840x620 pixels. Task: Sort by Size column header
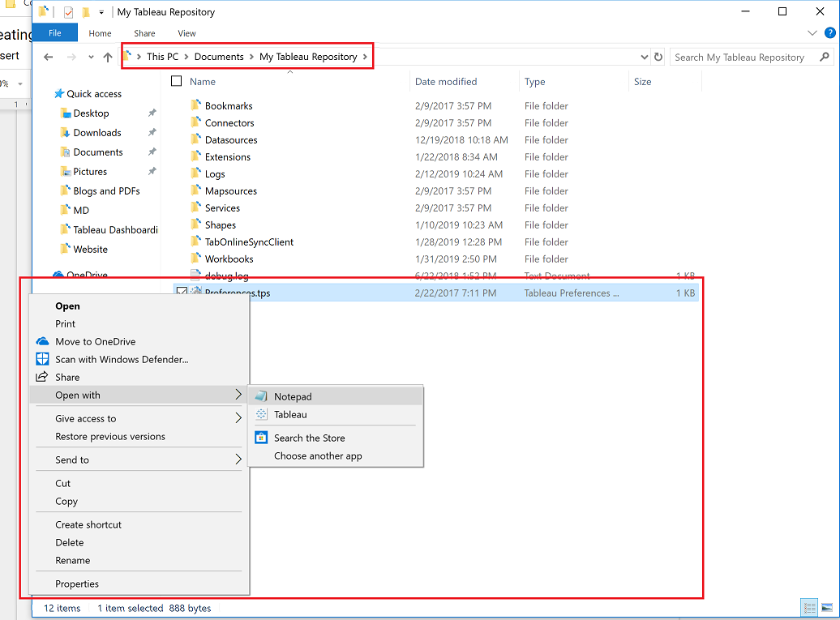pyautogui.click(x=642, y=81)
